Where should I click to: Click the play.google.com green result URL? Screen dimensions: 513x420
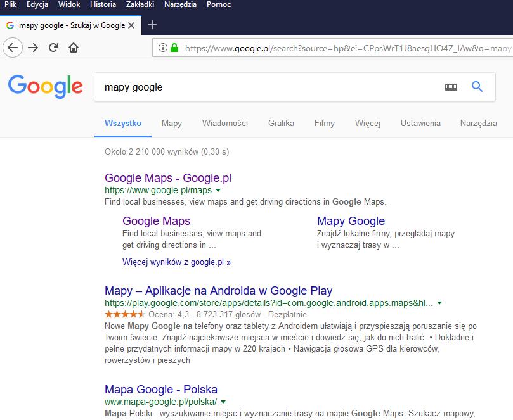pyautogui.click(x=269, y=303)
